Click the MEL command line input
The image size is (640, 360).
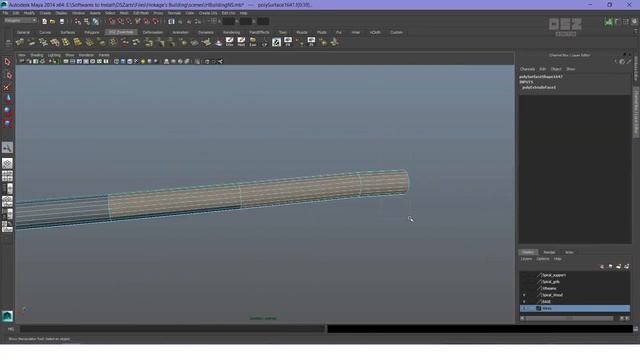(173, 329)
